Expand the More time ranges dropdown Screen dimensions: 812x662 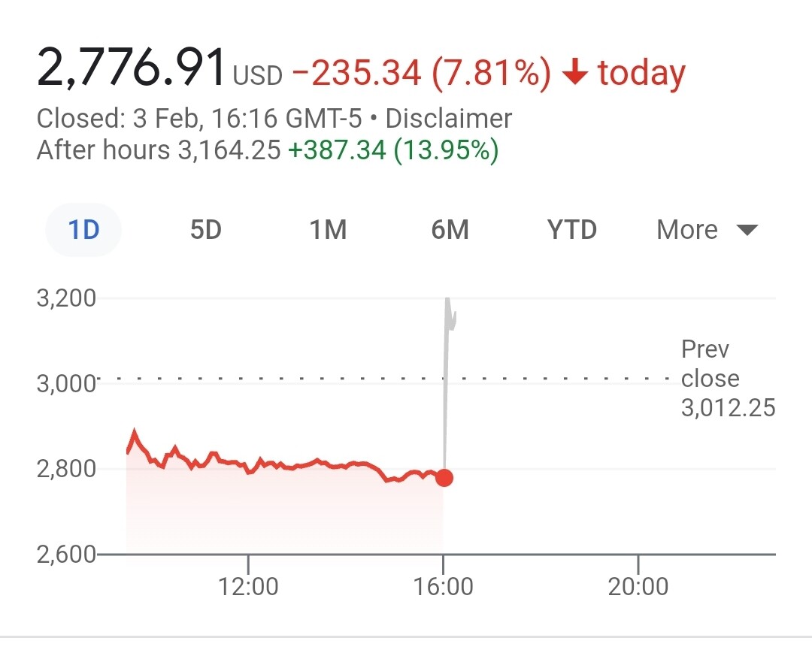pos(707,230)
